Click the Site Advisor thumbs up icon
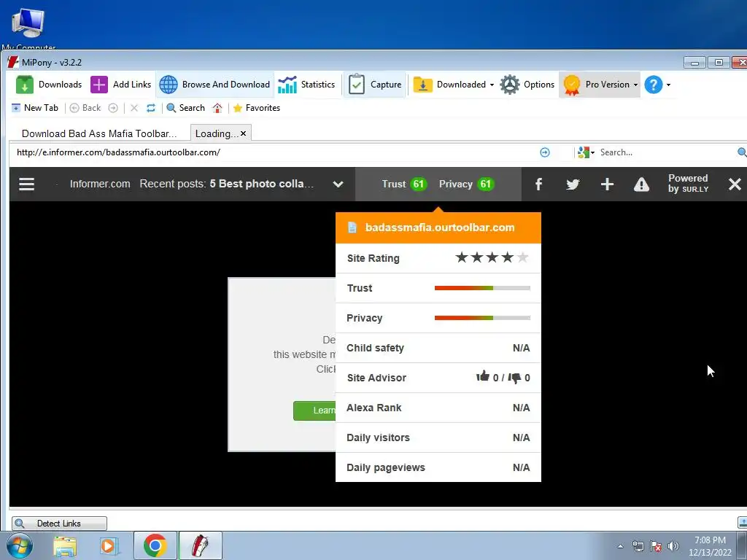747x560 pixels. (x=483, y=376)
